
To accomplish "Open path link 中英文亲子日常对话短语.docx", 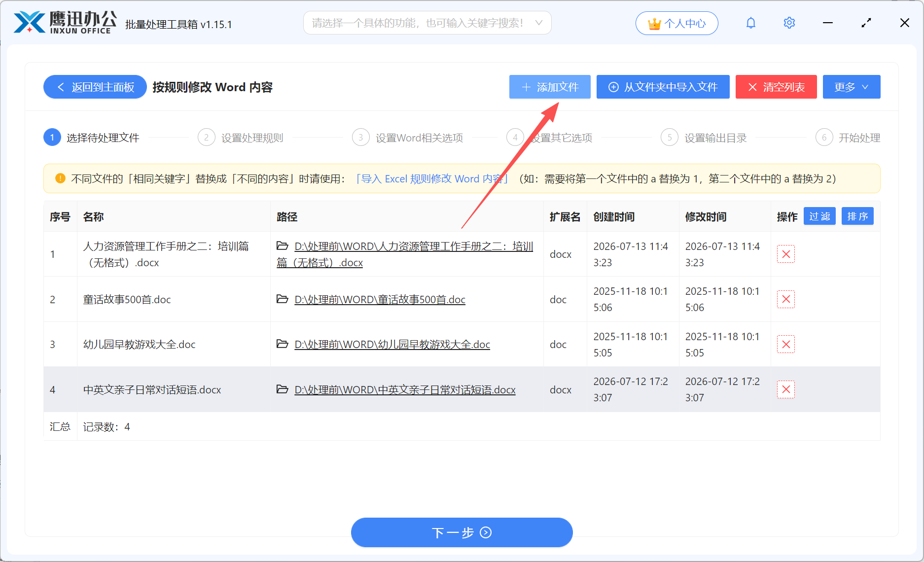I will pos(405,389).
